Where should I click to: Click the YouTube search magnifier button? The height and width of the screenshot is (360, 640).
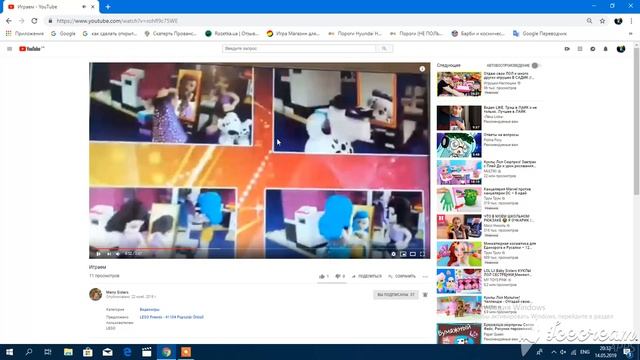tap(384, 49)
